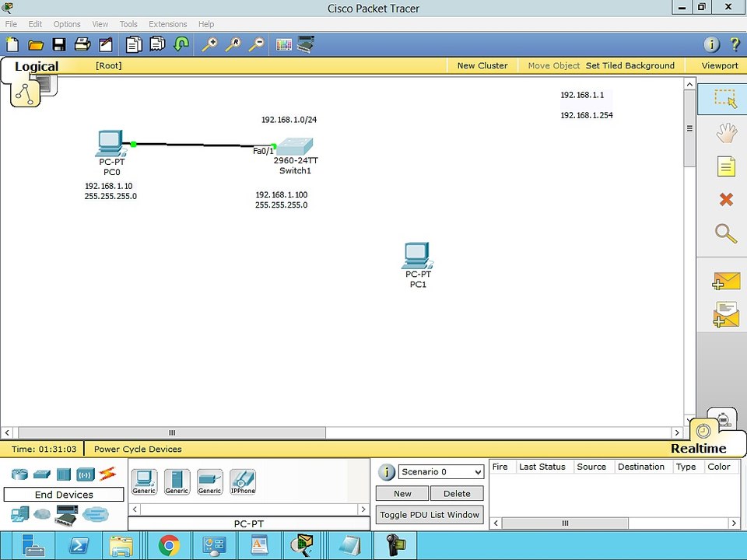Open Chrome from the taskbar
Screen dimensions: 747x560
(x=169, y=546)
